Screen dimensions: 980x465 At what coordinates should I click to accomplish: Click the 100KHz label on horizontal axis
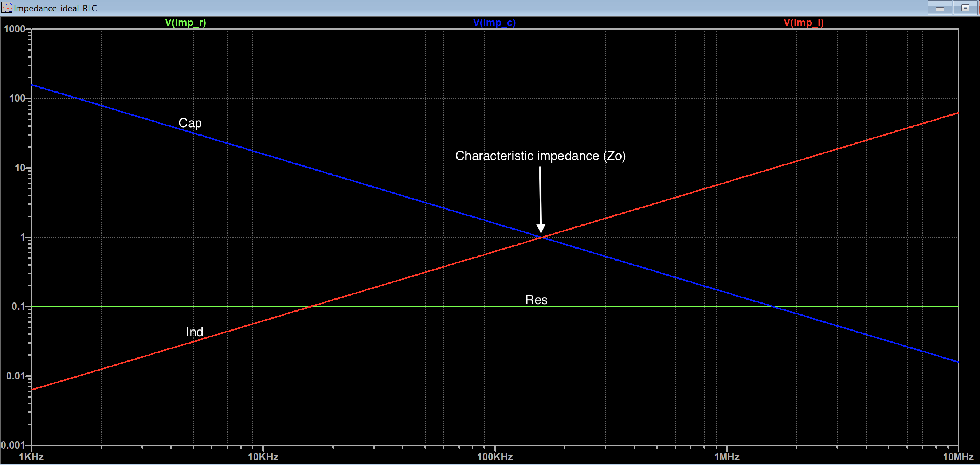pyautogui.click(x=495, y=457)
